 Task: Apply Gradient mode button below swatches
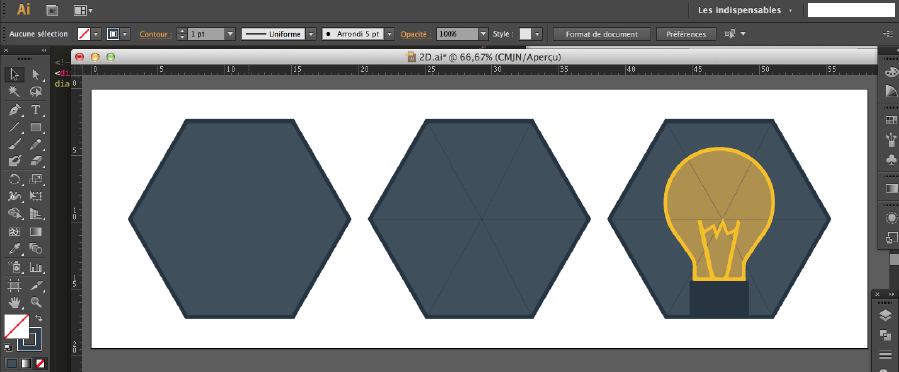[x=26, y=363]
